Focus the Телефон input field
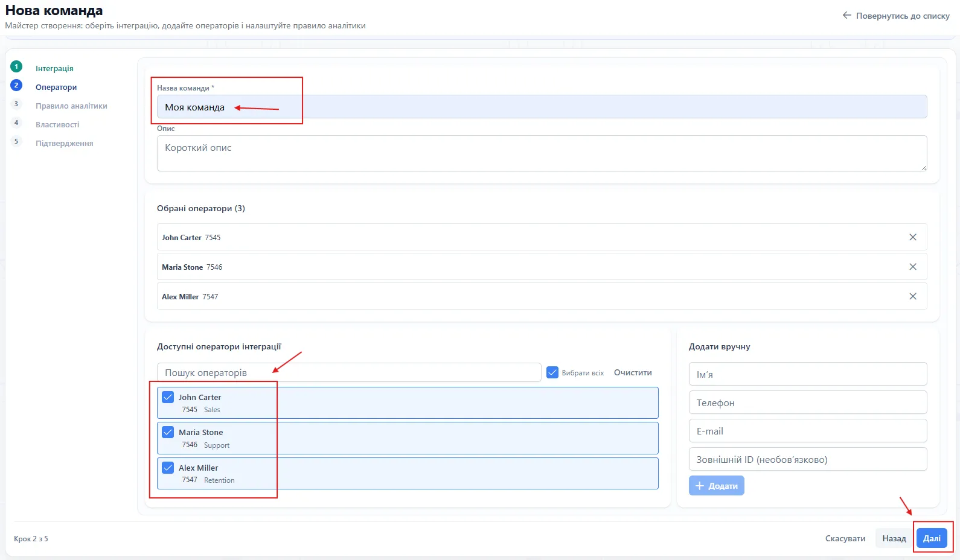Screen dimensions: 960x560 808,402
